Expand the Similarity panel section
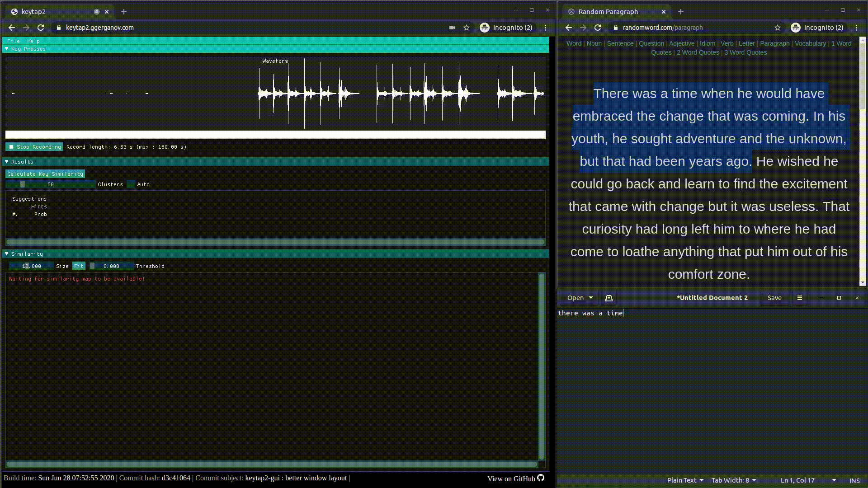Screen dimensions: 868x488 [x=7, y=253]
